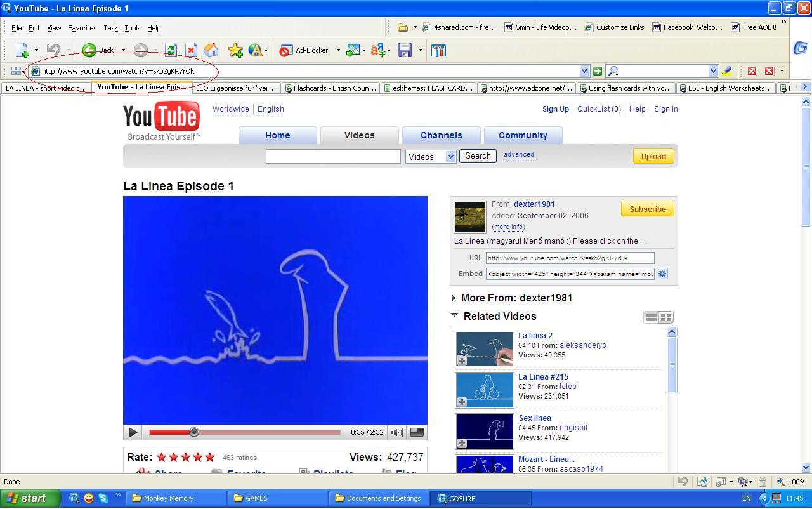Image resolution: width=812 pixels, height=509 pixels.
Task: Expand hidden system tray icons arrow
Action: [764, 499]
